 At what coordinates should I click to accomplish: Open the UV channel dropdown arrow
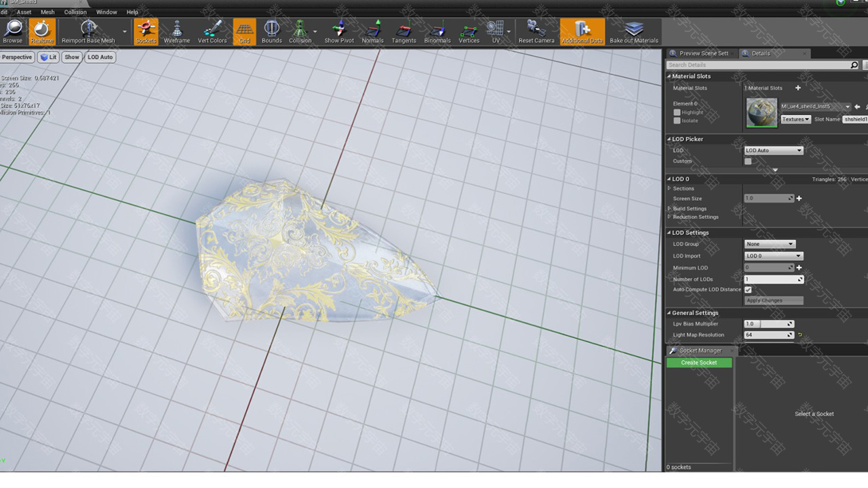(509, 31)
